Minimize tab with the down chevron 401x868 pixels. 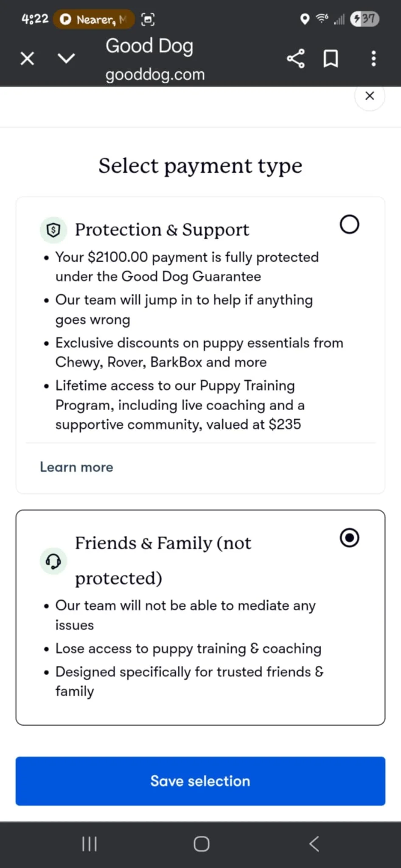click(66, 58)
